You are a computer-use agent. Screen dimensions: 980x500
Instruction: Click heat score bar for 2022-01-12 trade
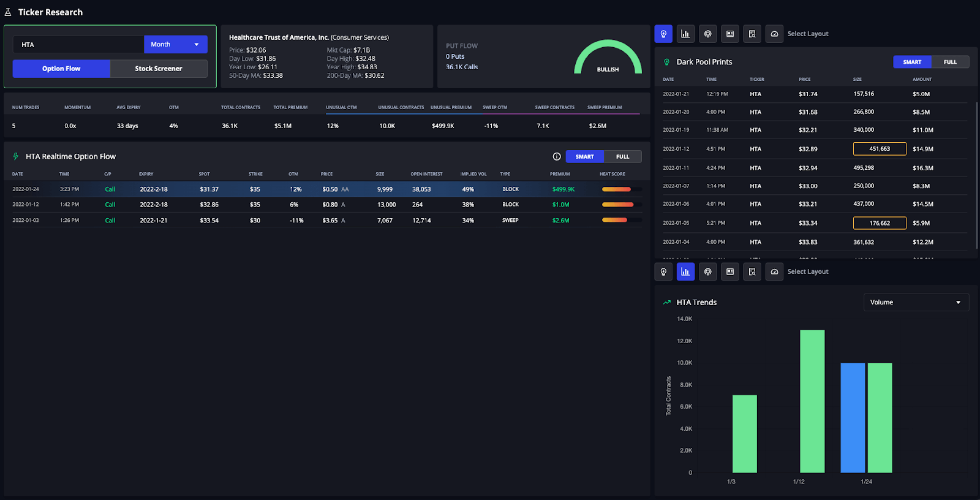[622, 205]
